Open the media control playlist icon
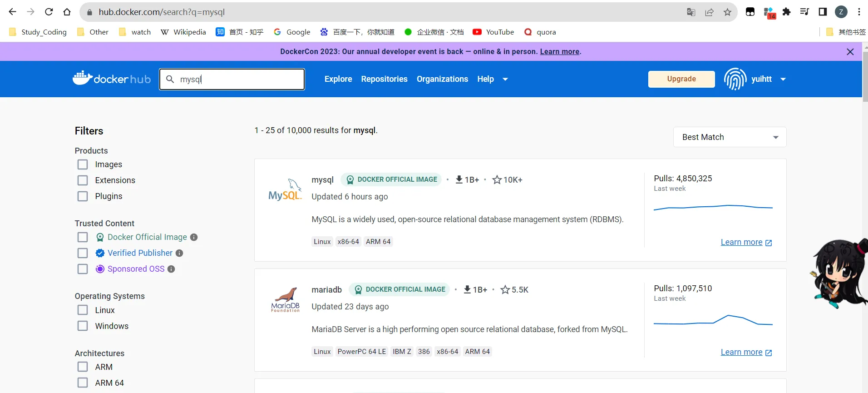The image size is (868, 393). pos(804,12)
